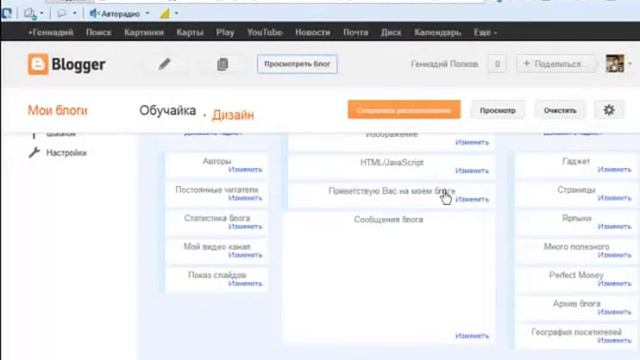The width and height of the screenshot is (640, 360).
Task: Click the wrench icon beside Настройки
Action: point(34,153)
